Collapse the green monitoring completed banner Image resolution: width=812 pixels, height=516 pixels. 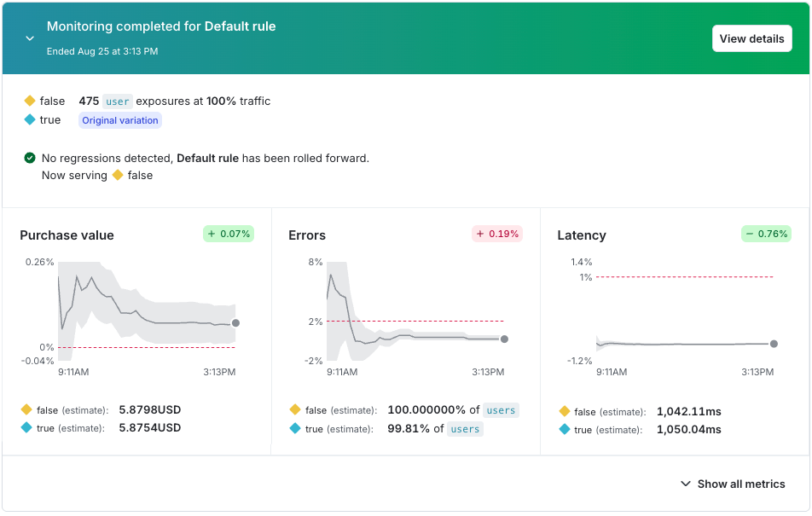click(x=29, y=38)
